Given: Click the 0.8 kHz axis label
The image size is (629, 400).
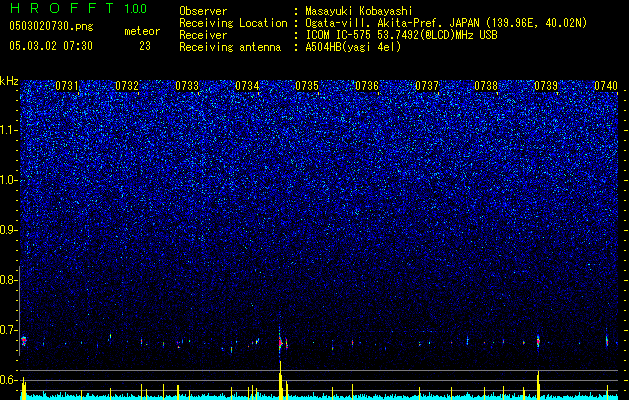Looking at the screenshot, I should click(9, 280).
